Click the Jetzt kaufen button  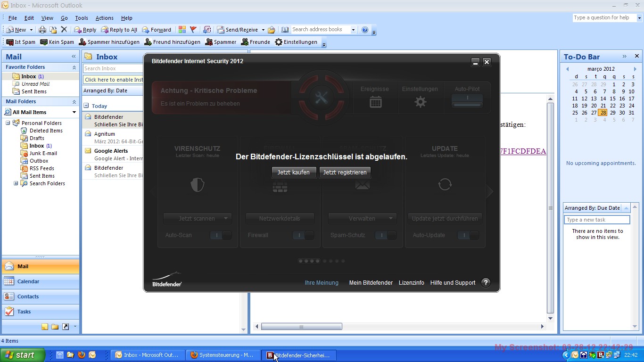(294, 173)
